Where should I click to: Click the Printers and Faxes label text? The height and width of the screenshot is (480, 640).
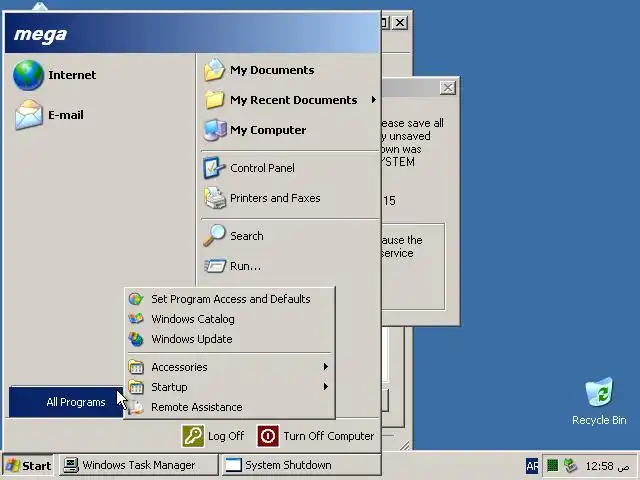click(x=275, y=198)
